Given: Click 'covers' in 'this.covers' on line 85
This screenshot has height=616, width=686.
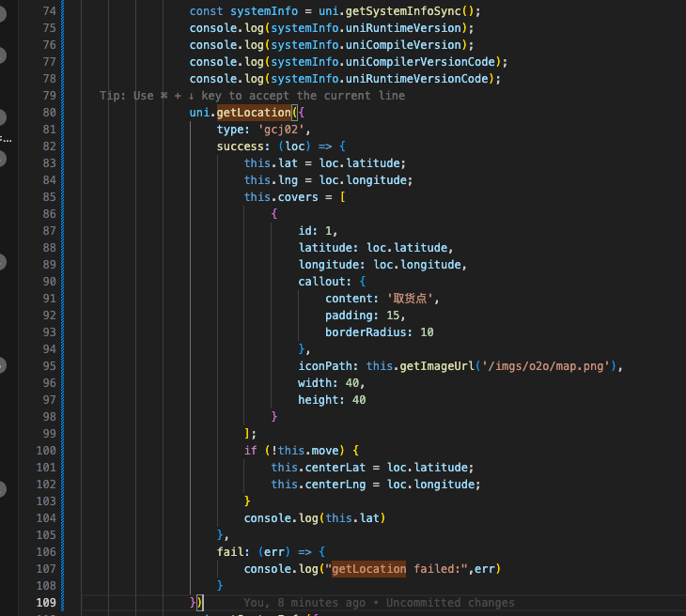Looking at the screenshot, I should pos(298,197).
